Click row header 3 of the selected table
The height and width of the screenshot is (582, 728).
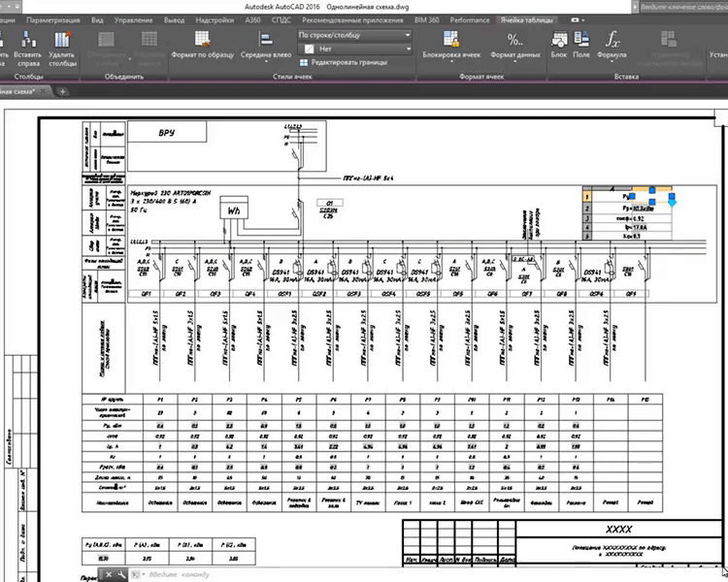pyautogui.click(x=587, y=218)
